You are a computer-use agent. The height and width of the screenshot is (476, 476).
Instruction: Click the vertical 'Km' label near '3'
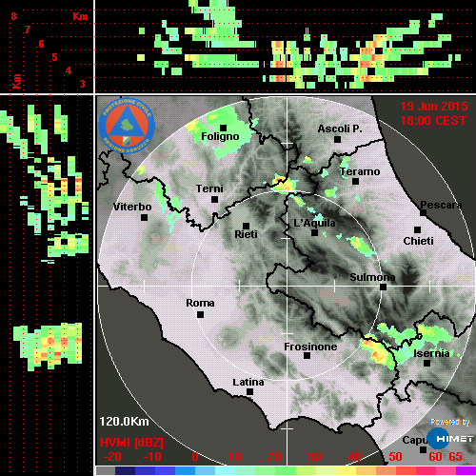[16, 81]
